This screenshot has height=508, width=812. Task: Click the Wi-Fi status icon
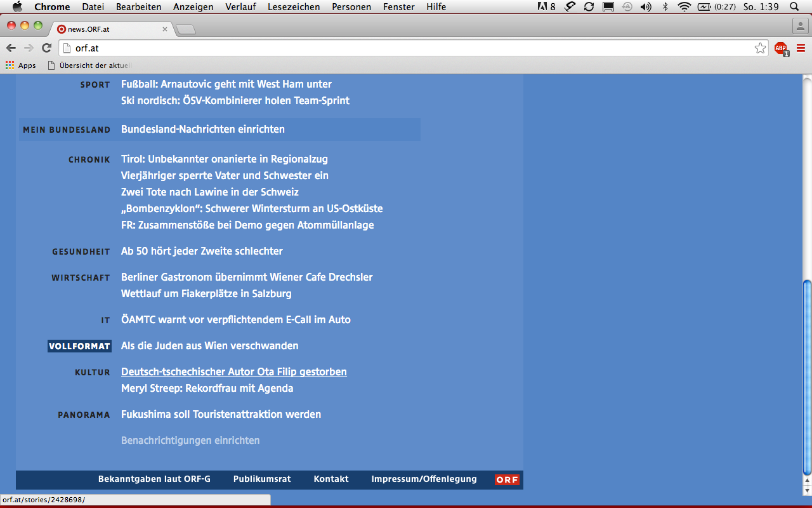[684, 7]
